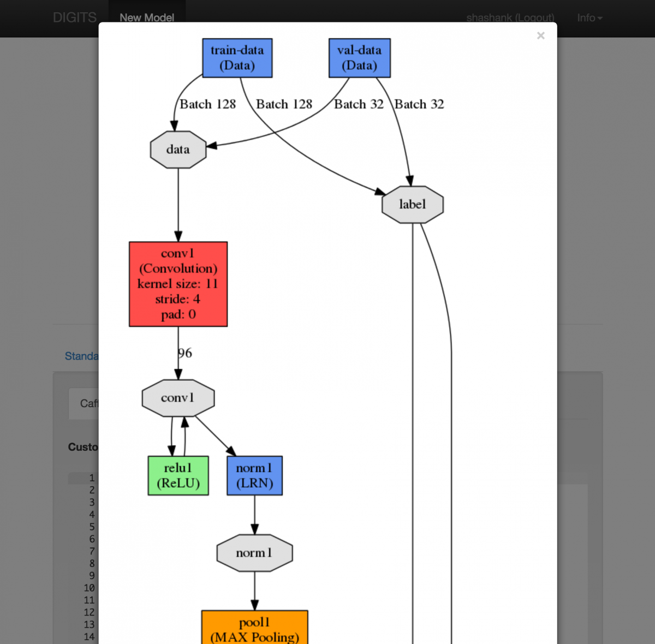Click the Batch 128 label near the data node
Screen dimensions: 655x644
tap(208, 104)
